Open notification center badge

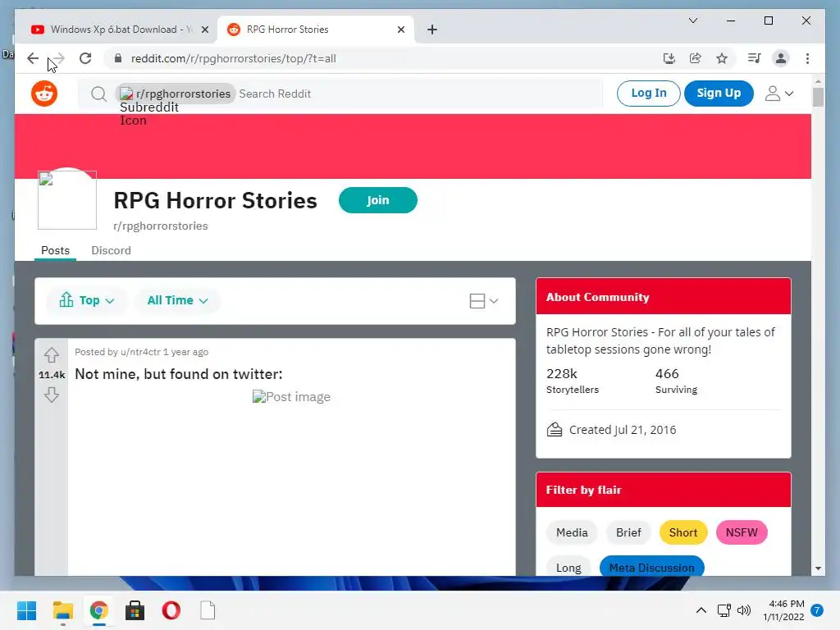[x=816, y=610]
